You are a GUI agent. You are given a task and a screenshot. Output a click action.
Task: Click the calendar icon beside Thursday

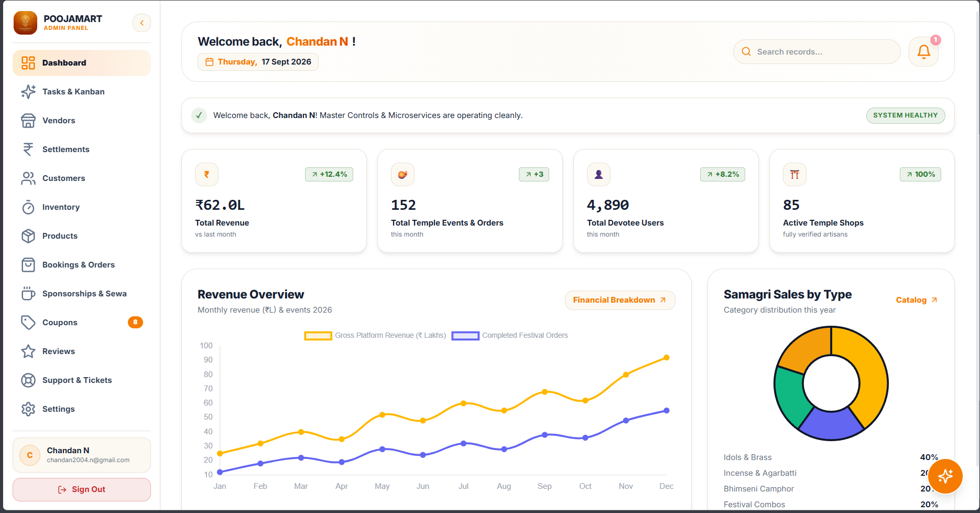tap(209, 62)
